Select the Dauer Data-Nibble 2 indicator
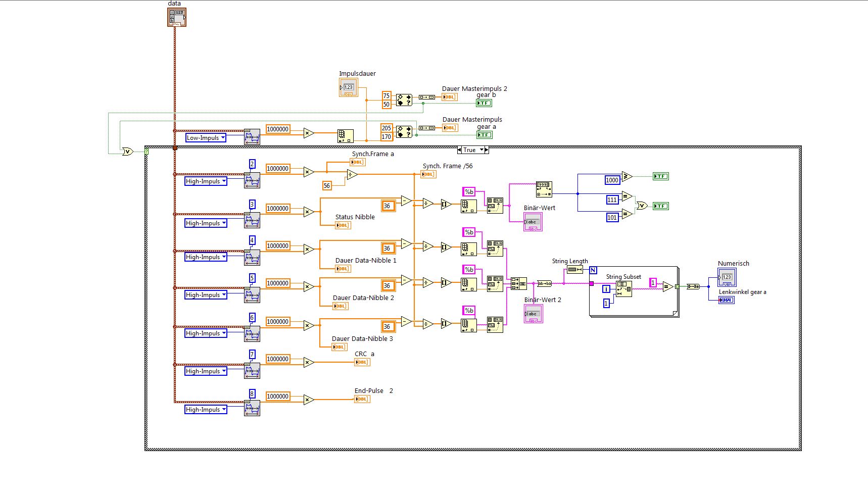 [341, 306]
